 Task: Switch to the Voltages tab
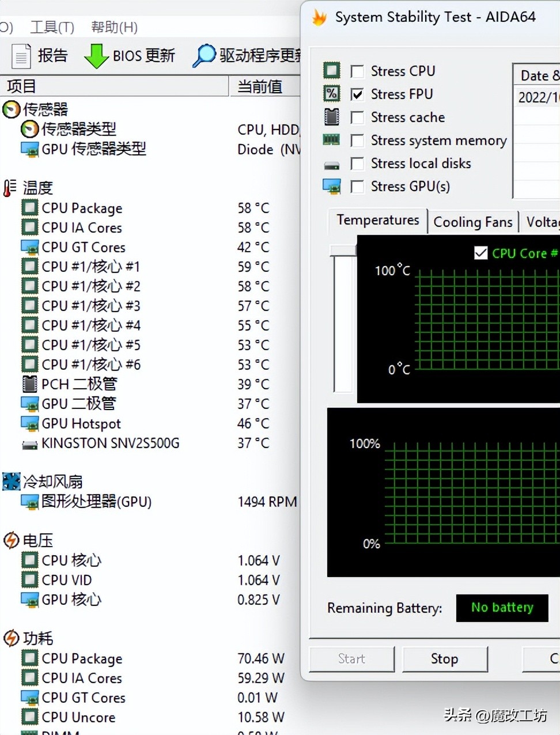540,222
